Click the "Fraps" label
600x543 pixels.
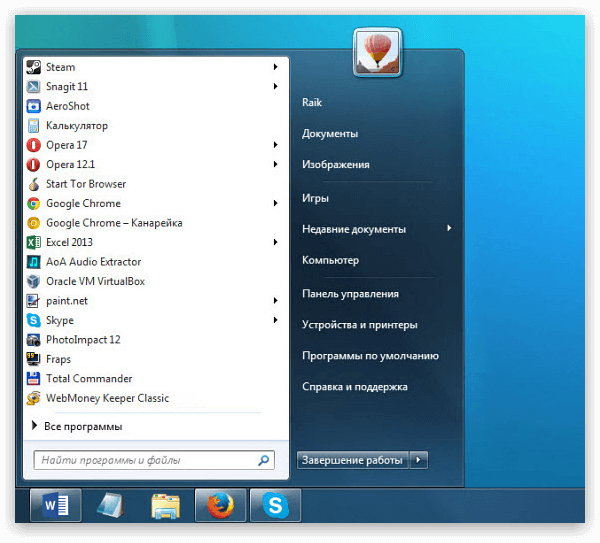click(59, 359)
